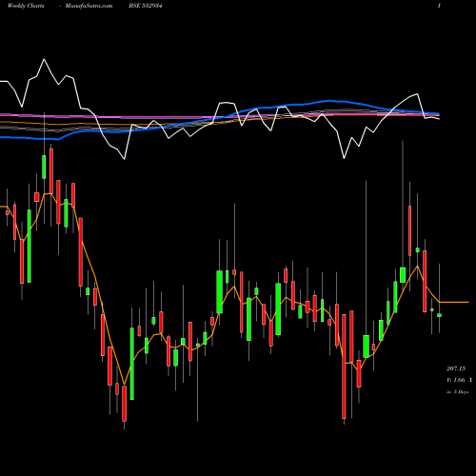This screenshot has height=476, width=476.
Task: Click the '207.15' price value
Action: click(456, 368)
